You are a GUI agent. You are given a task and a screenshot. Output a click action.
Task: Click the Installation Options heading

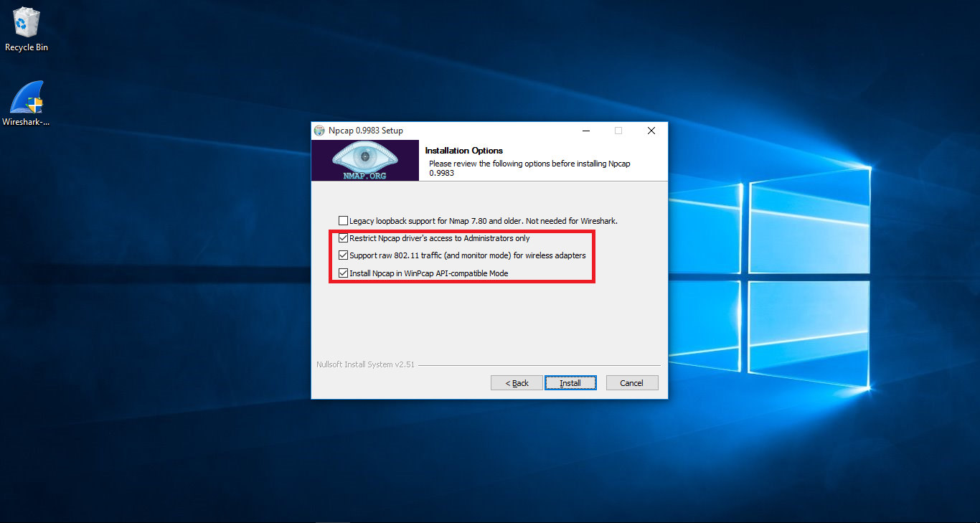(464, 151)
